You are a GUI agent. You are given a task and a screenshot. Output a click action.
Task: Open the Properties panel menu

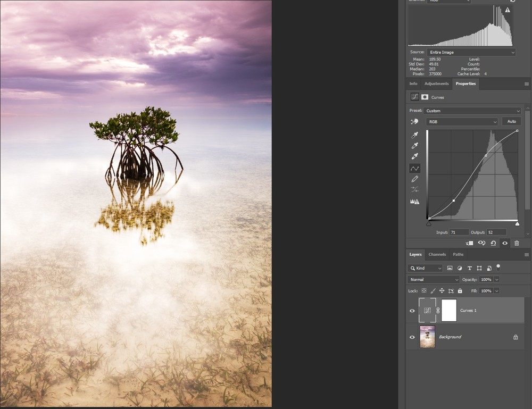click(526, 84)
